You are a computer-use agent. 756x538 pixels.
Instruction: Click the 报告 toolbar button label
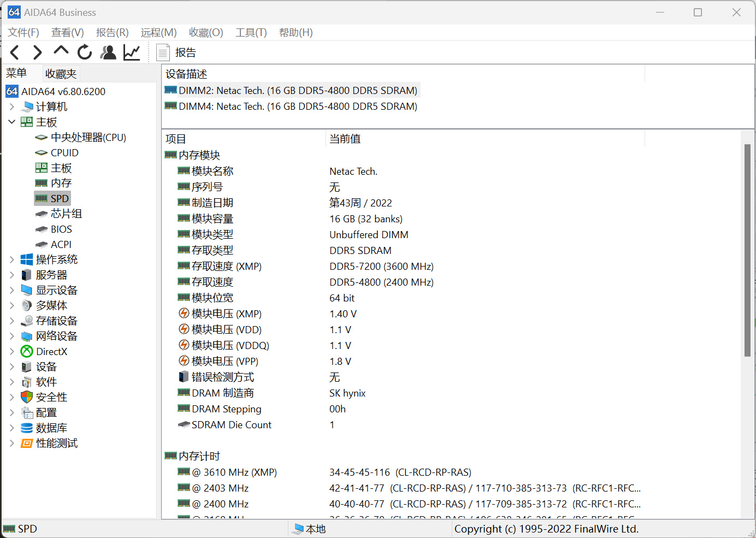coord(186,52)
